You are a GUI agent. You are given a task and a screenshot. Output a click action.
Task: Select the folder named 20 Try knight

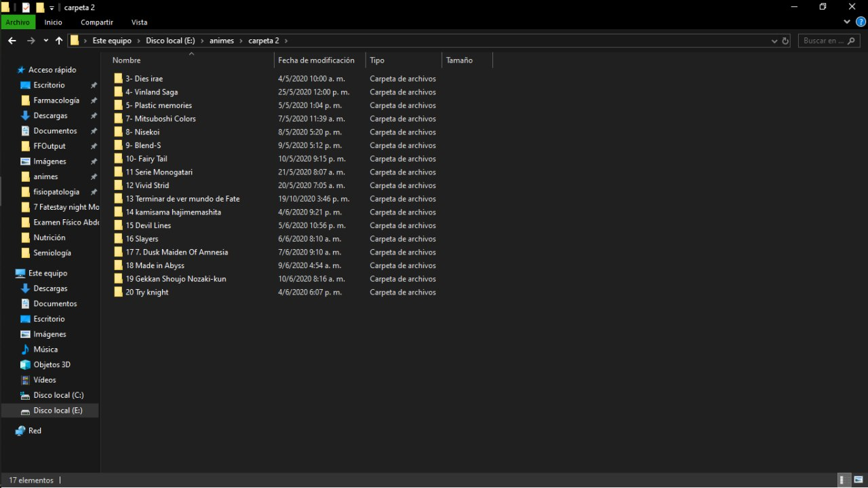[x=147, y=293]
